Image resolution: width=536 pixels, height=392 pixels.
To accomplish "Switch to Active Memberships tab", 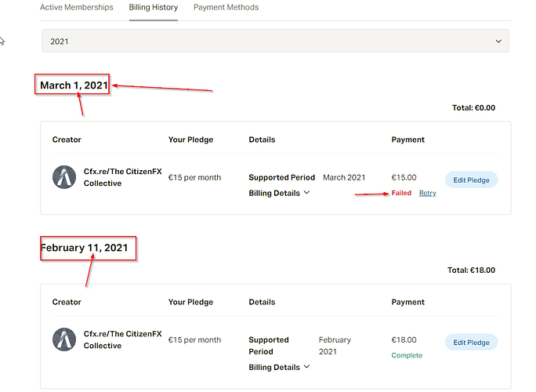I will coord(76,7).
